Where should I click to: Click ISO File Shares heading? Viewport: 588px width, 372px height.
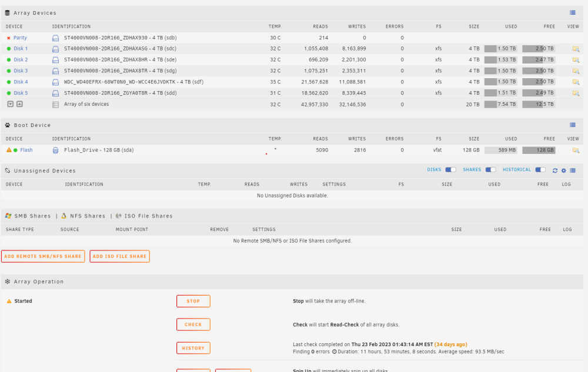point(149,216)
